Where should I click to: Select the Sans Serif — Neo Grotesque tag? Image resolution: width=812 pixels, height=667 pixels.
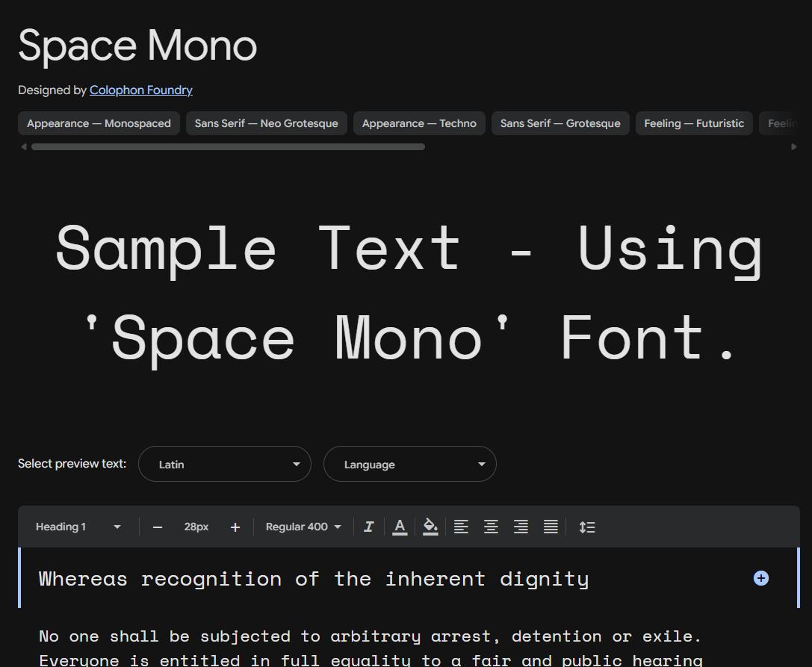266,123
